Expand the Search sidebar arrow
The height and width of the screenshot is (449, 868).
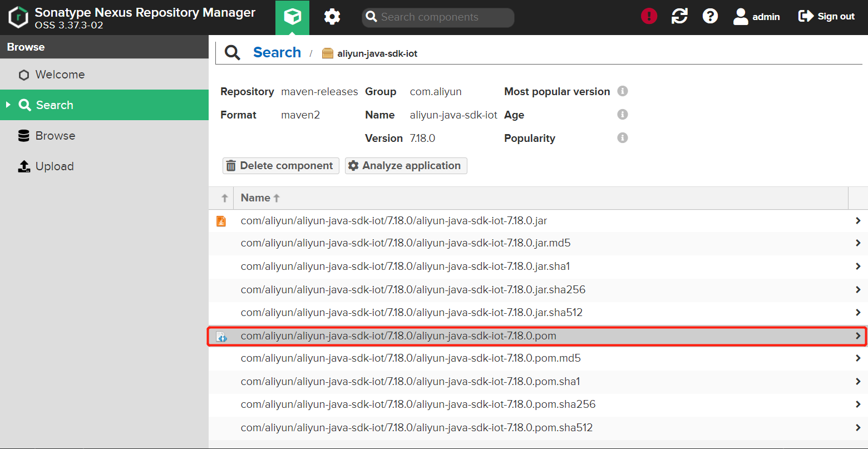tap(8, 105)
